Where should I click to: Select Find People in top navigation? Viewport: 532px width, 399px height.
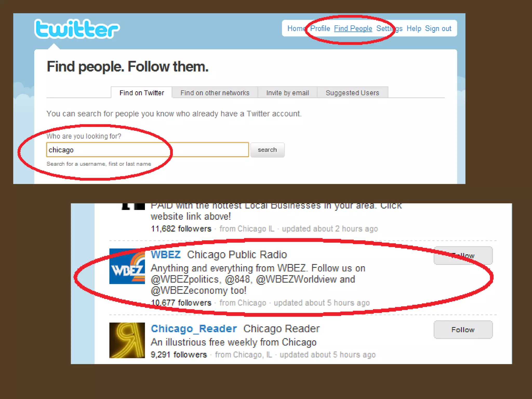tap(353, 28)
